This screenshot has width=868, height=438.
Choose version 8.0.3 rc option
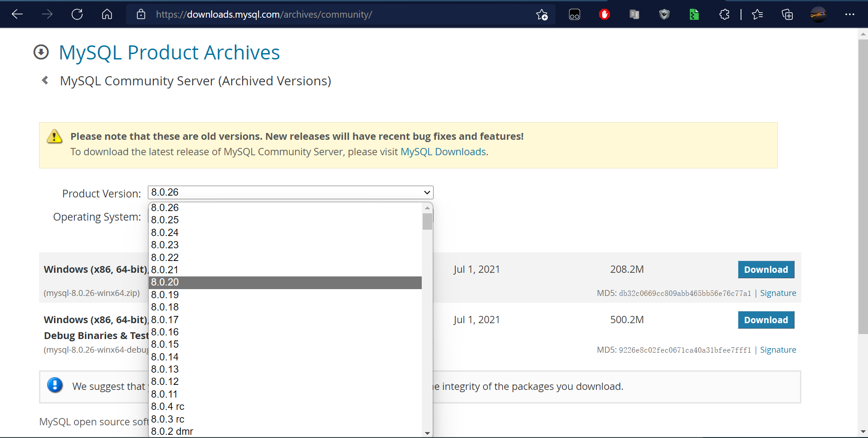click(285, 419)
